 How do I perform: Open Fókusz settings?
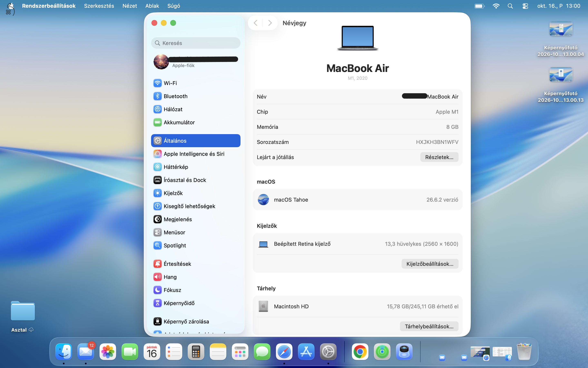(196, 290)
